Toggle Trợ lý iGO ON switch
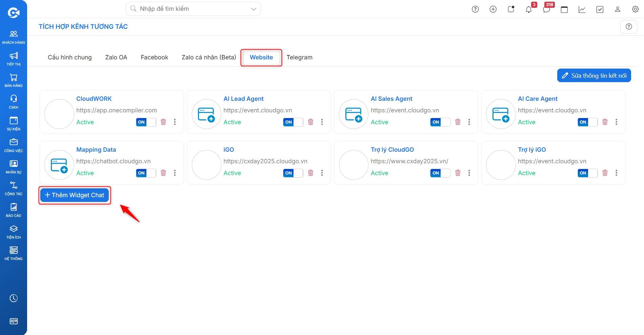644x335 pixels. pyautogui.click(x=588, y=173)
